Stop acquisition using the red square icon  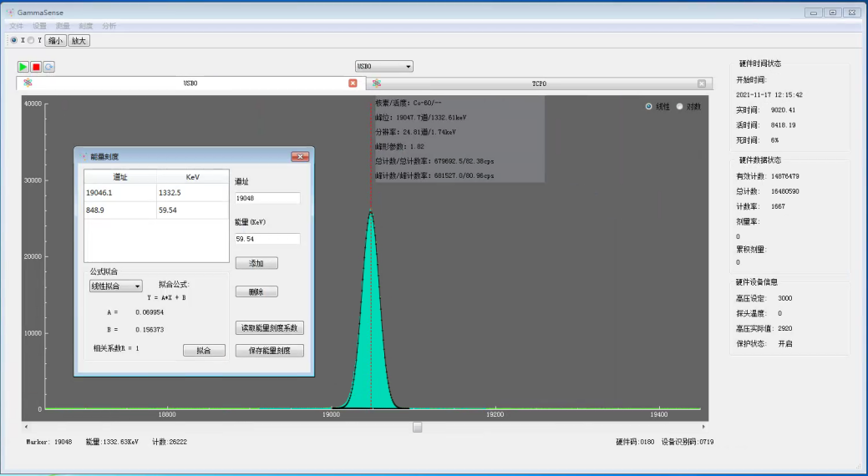tap(36, 67)
